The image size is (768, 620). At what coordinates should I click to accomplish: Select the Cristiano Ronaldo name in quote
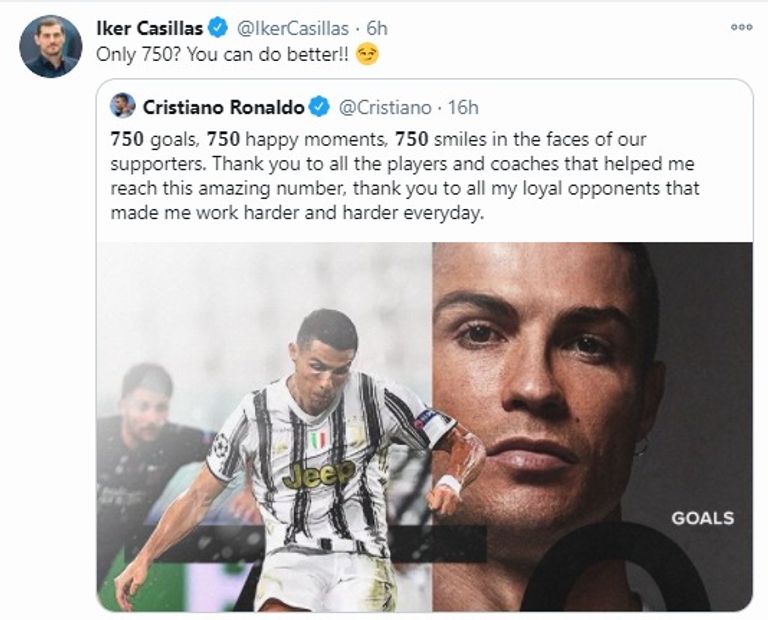tap(222, 106)
